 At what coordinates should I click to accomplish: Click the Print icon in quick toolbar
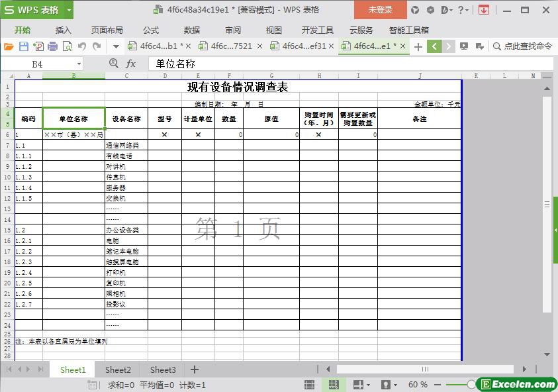pyautogui.click(x=52, y=46)
